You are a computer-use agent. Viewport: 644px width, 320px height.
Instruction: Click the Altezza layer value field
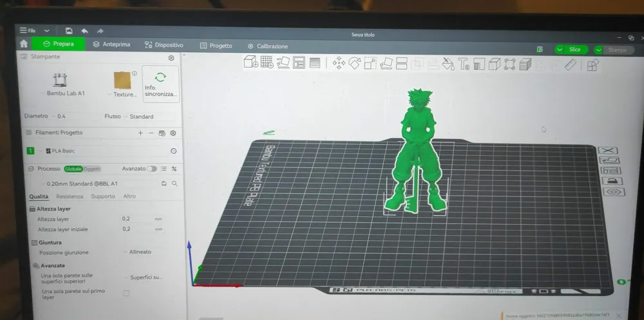[x=142, y=219]
